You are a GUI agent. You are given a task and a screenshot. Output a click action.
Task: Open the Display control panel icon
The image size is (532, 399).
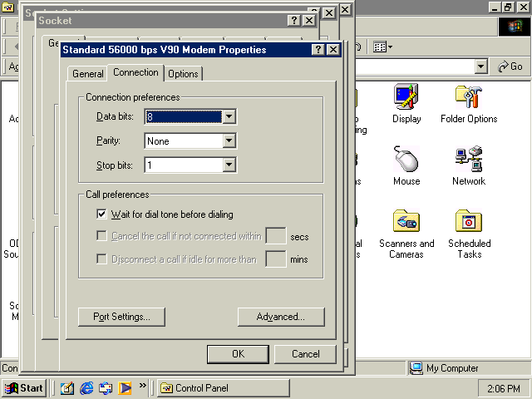[406, 103]
